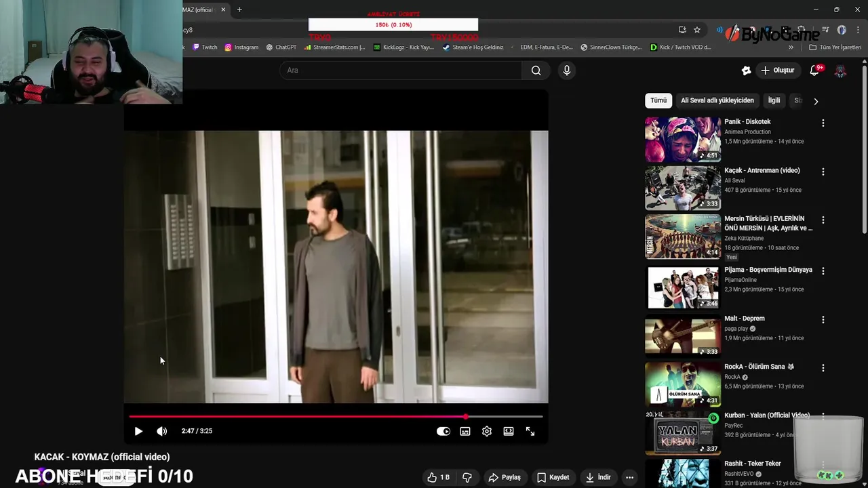Open 'Tüm Yer İşaretleri' folder
Image resolution: width=868 pixels, height=488 pixels.
835,47
